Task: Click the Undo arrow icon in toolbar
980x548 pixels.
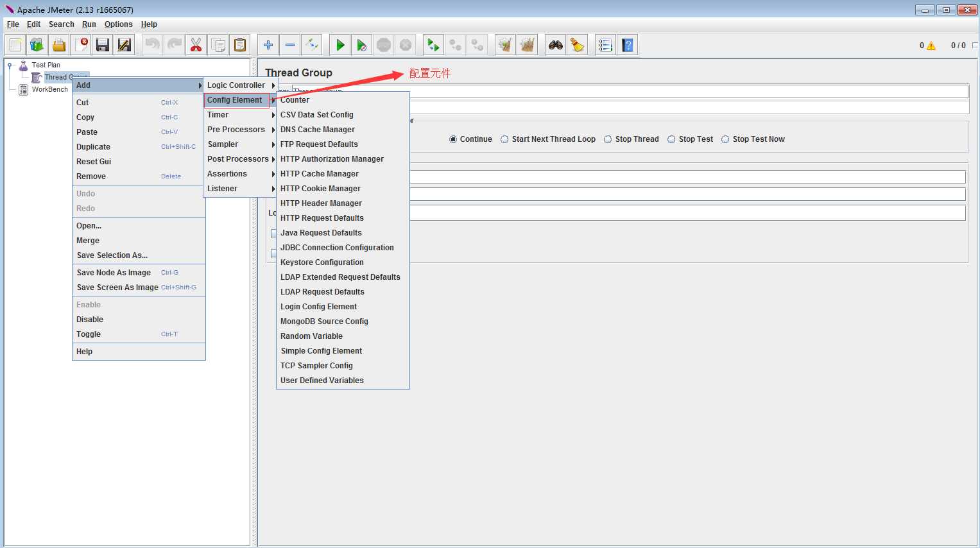Action: [153, 45]
